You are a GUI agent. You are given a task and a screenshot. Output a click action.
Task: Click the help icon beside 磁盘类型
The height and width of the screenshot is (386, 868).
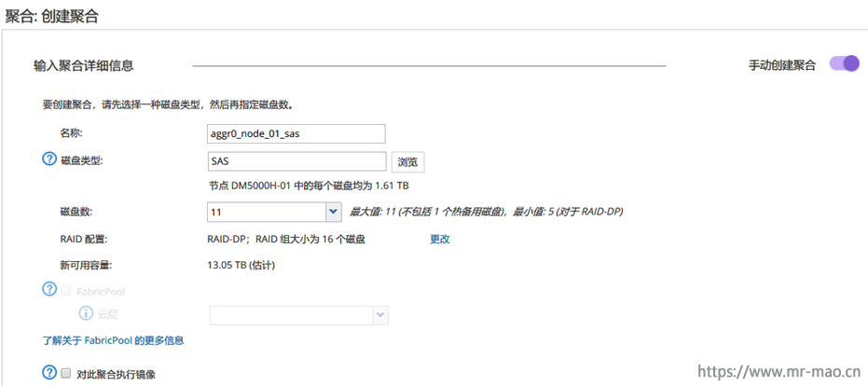coord(49,160)
